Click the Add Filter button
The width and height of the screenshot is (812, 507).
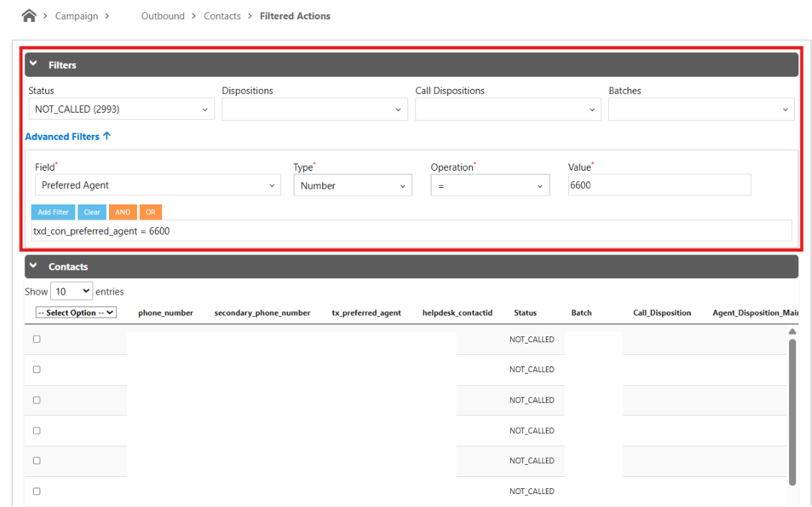tap(53, 212)
